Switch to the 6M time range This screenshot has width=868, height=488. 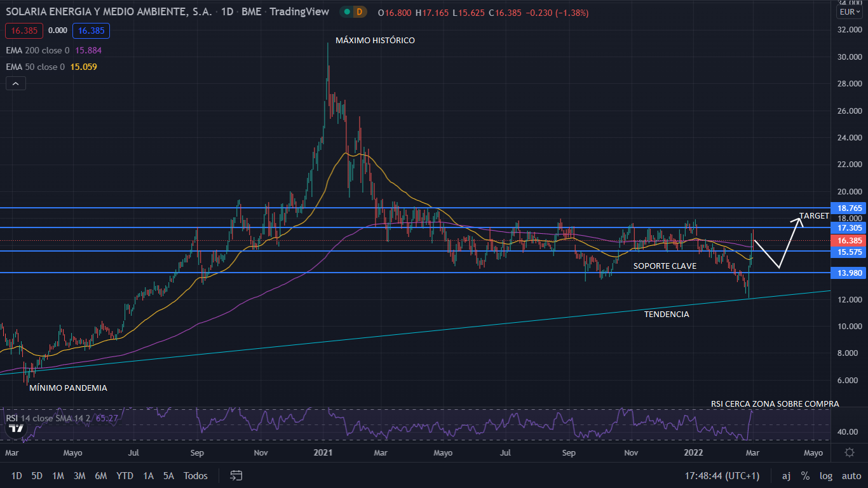coord(100,475)
